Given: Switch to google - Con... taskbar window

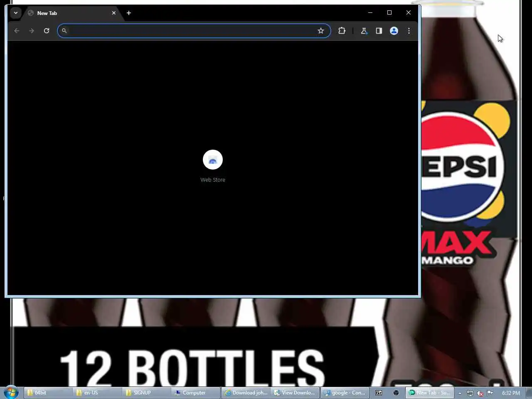Looking at the screenshot, I should coord(345,393).
